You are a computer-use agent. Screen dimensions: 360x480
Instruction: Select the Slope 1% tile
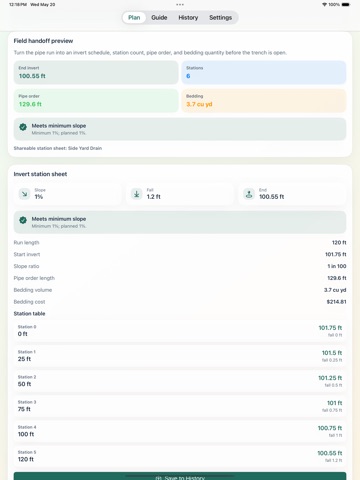pyautogui.click(x=68, y=194)
